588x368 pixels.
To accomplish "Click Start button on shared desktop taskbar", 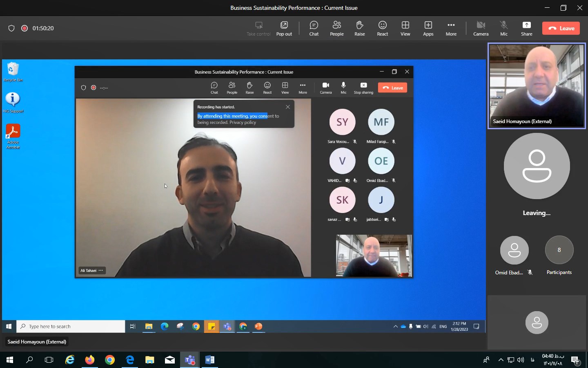I will 9,326.
